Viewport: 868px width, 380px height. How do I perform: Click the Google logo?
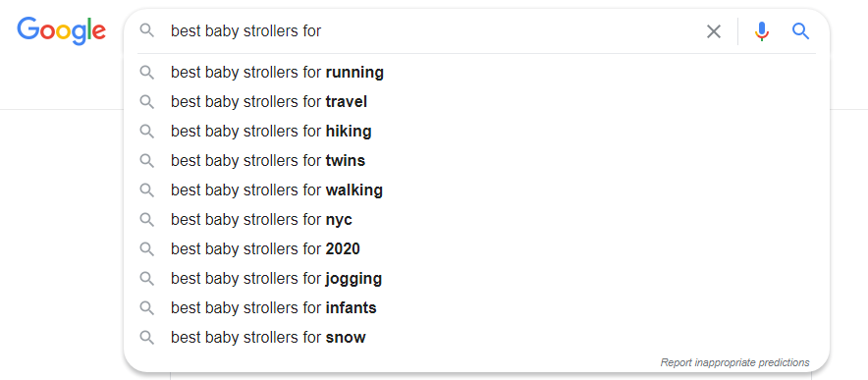[x=61, y=30]
